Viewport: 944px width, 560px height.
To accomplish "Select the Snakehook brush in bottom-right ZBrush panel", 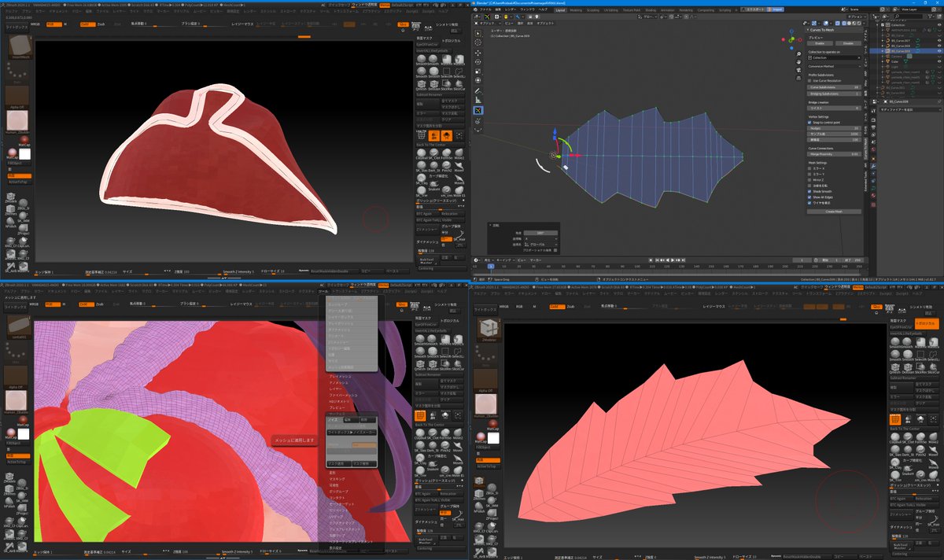I will tap(909, 469).
